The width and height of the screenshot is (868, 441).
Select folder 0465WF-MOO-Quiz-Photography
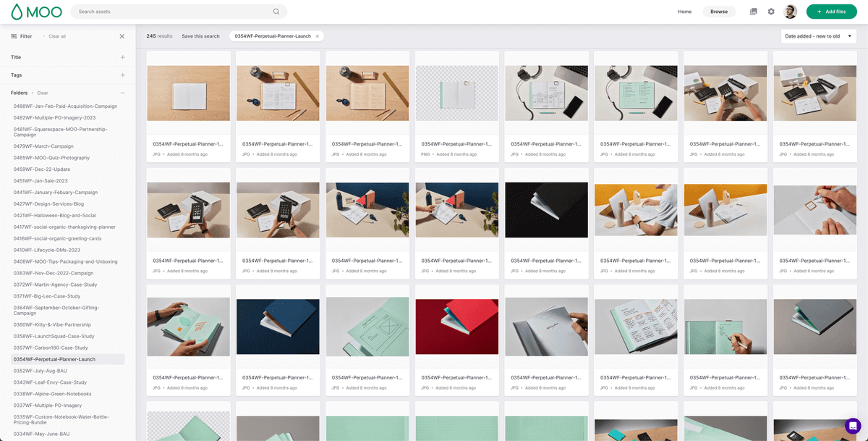click(x=51, y=158)
